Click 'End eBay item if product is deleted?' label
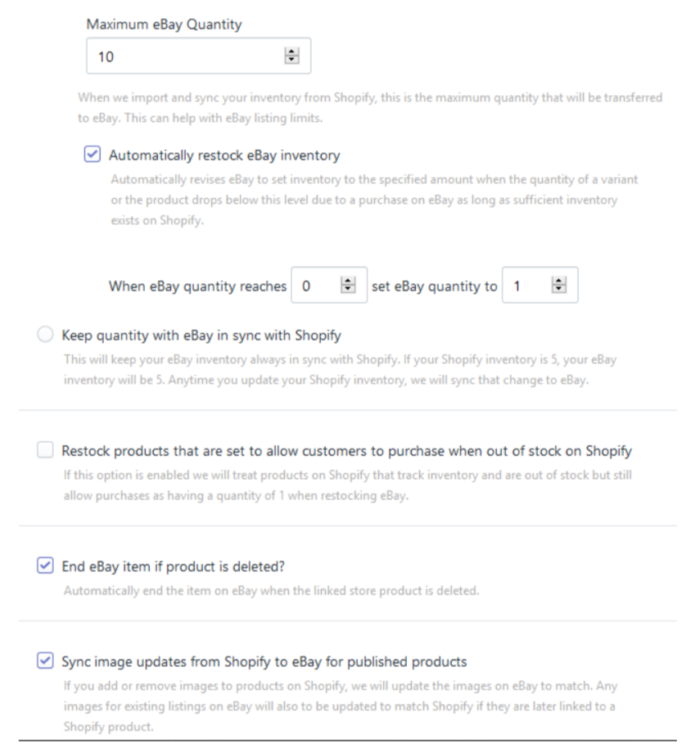 pos(173,566)
